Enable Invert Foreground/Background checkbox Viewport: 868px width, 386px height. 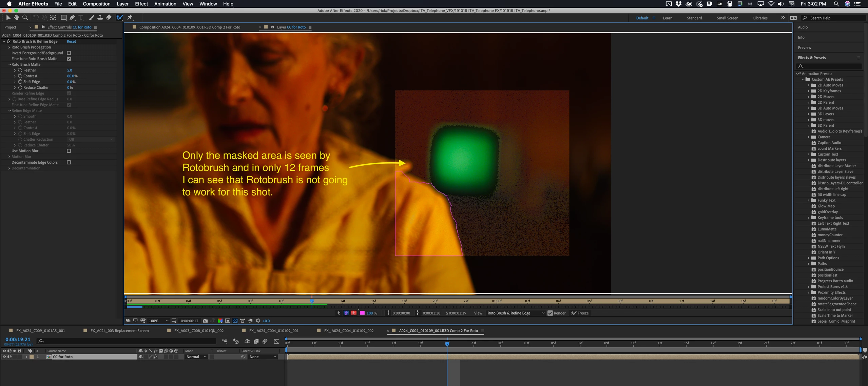(69, 53)
